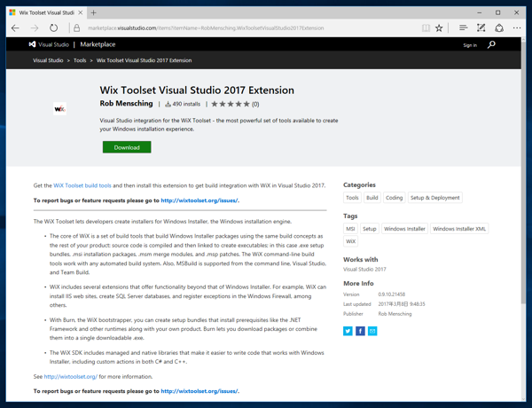Click the page title heading

pos(197,90)
